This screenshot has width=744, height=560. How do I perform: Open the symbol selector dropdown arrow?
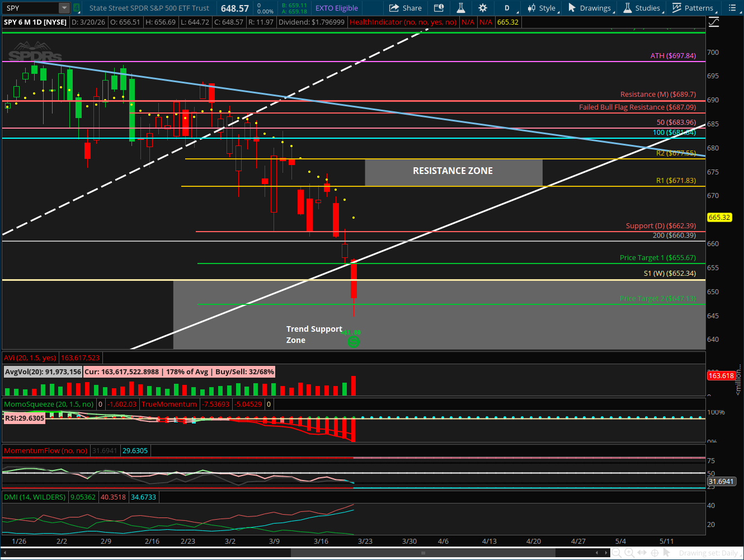point(64,8)
